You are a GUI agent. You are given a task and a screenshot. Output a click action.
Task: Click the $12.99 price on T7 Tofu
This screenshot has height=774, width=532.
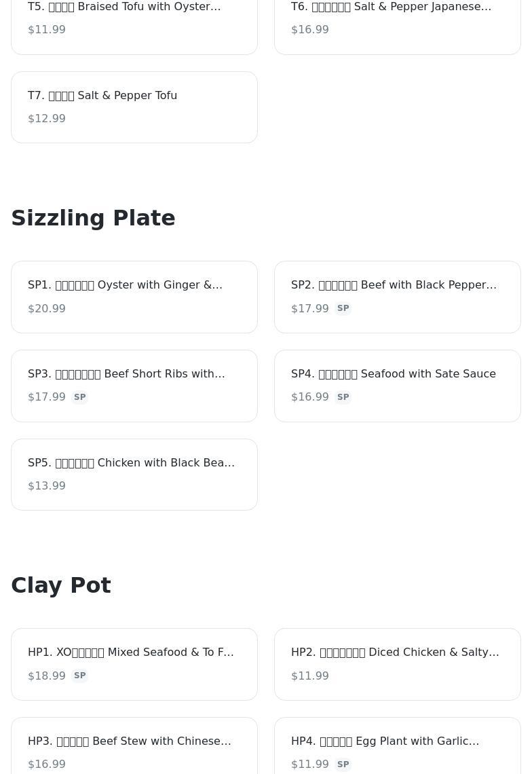click(x=47, y=119)
